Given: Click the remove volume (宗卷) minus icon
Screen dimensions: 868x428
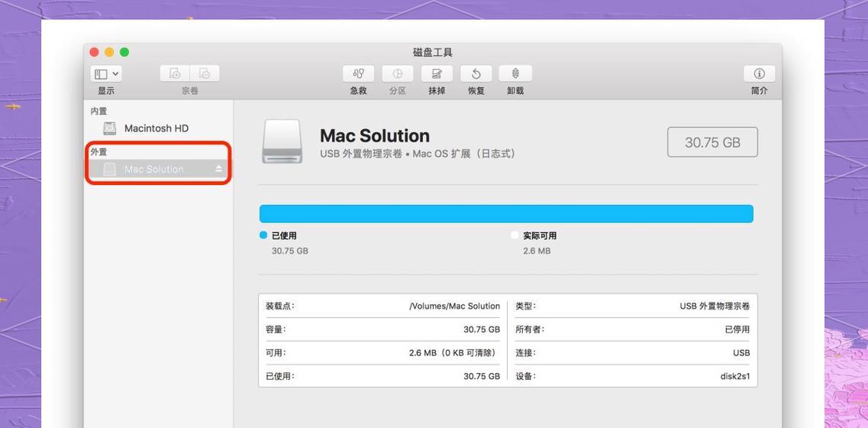Looking at the screenshot, I should [x=205, y=73].
